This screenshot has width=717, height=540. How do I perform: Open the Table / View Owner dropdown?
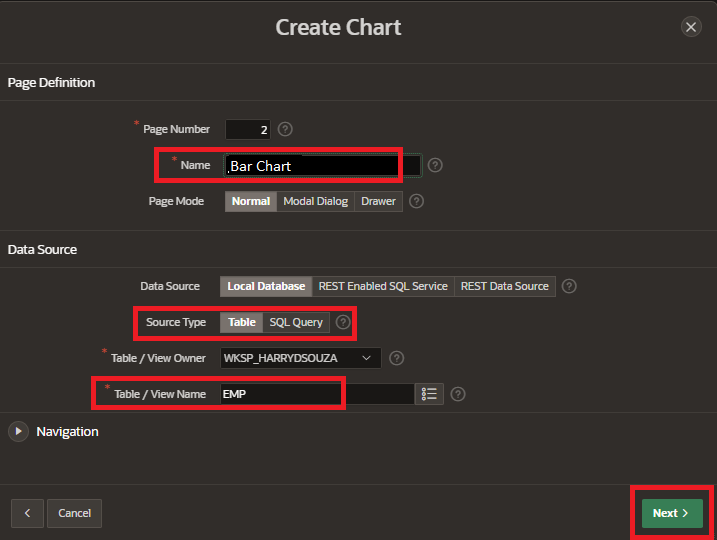[300, 358]
